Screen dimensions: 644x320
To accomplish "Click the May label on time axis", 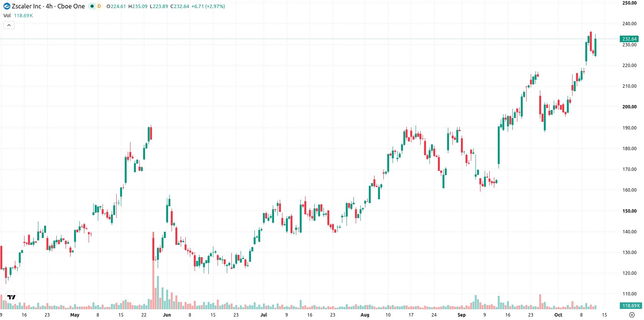I will point(75,315).
